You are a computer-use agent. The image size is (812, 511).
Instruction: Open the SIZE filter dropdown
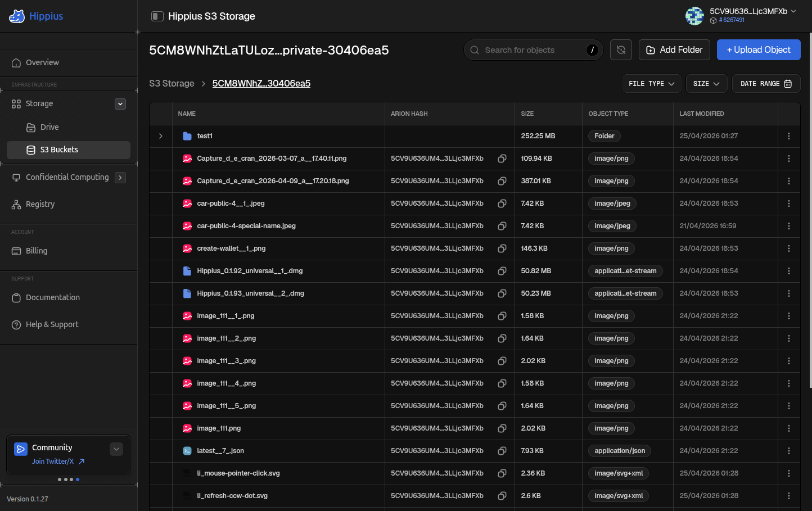pyautogui.click(x=707, y=84)
